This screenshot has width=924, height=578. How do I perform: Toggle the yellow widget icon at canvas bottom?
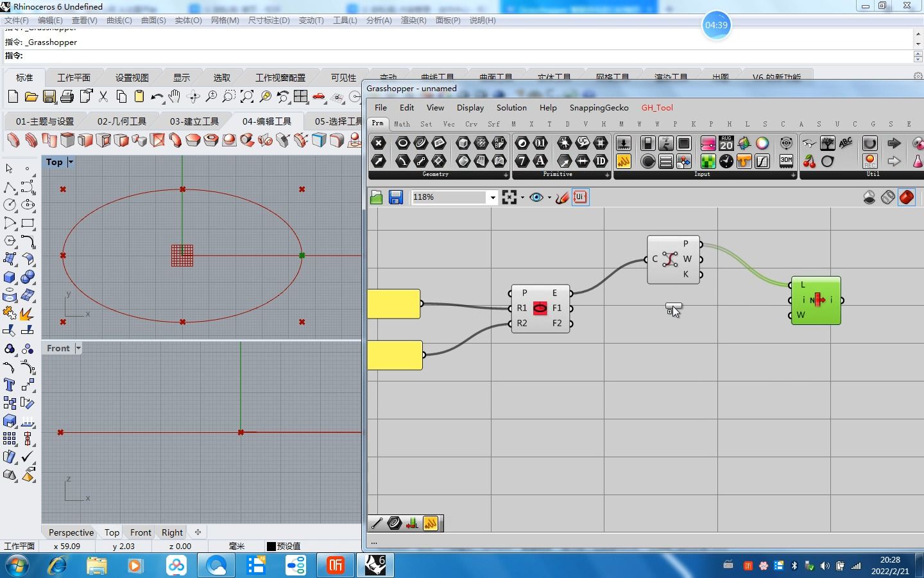[x=431, y=523]
